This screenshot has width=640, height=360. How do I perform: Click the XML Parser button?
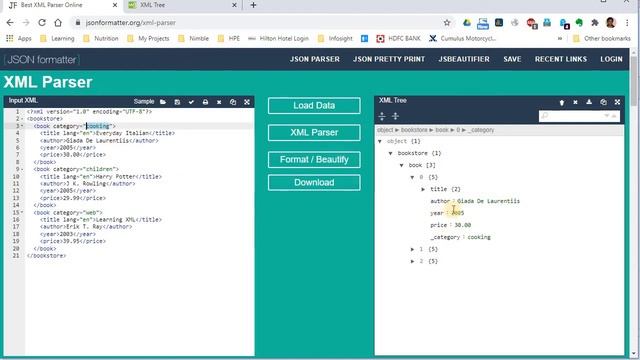tap(314, 133)
